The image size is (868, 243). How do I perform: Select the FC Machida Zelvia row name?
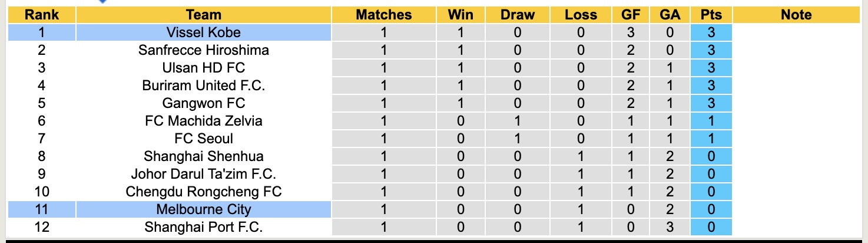(x=204, y=121)
